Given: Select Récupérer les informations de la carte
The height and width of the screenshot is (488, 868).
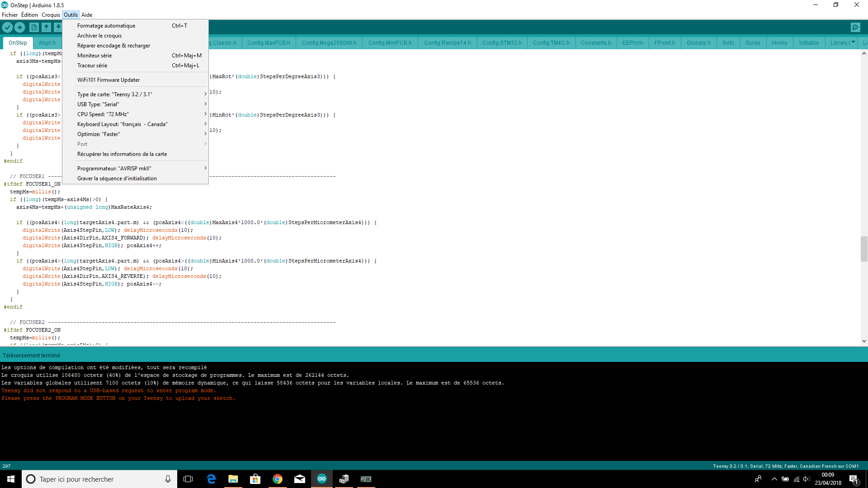Looking at the screenshot, I should 135,154.
